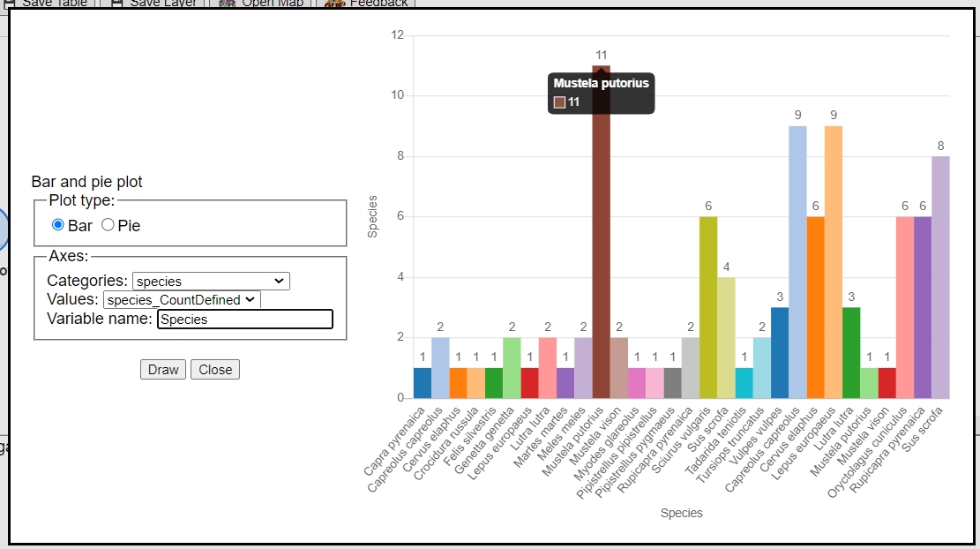
Task: Click the blue Vulpes vulpes bar
Action: tap(780, 353)
